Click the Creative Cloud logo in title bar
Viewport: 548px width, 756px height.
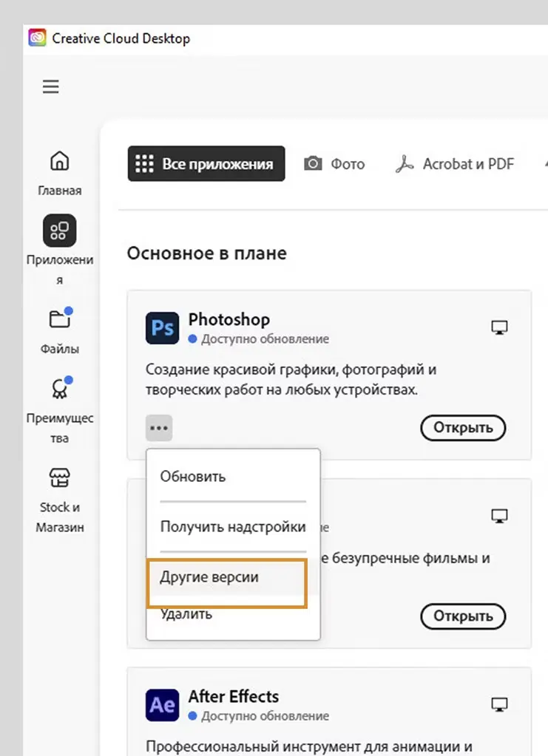(37, 38)
